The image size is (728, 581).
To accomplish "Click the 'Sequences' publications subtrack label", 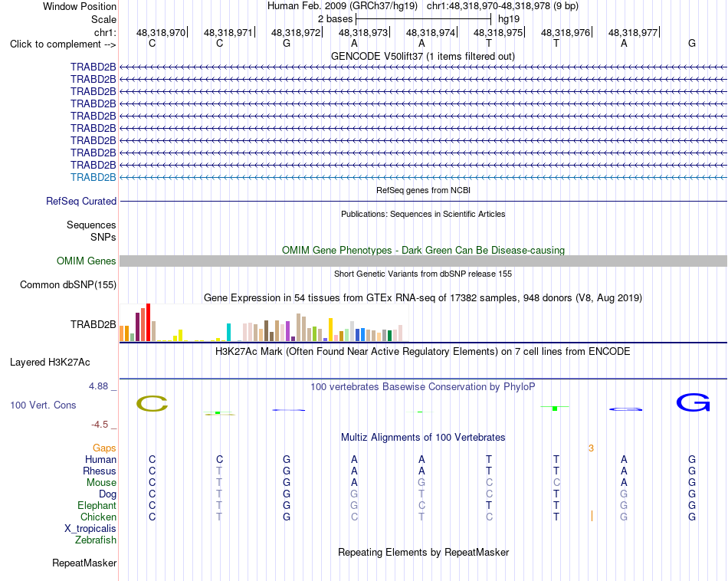I will (x=91, y=225).
